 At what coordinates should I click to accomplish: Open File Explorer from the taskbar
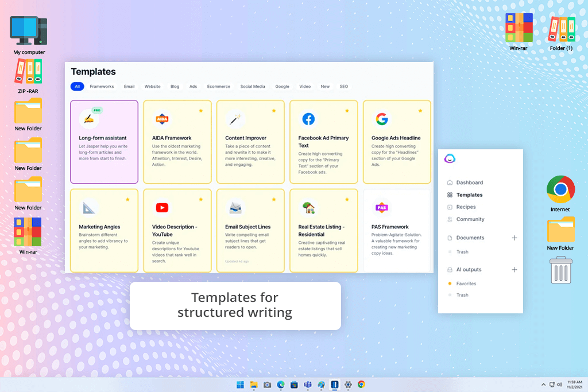coord(254,385)
